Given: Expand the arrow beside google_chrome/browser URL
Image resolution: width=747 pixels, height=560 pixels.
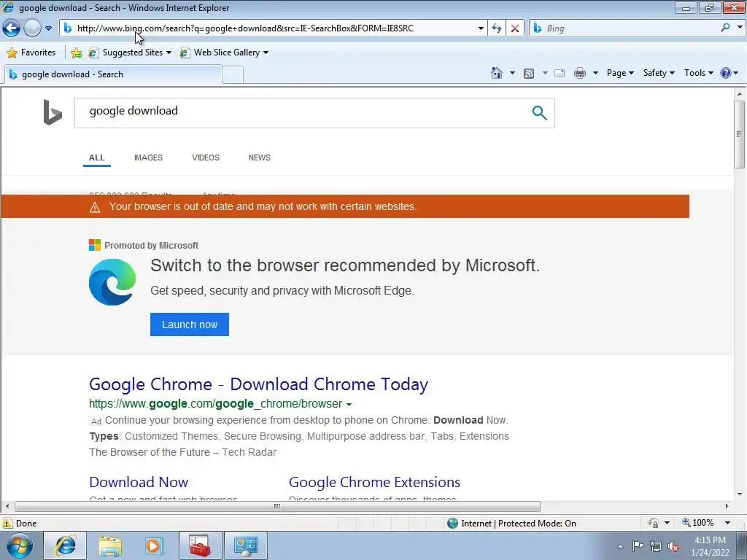Looking at the screenshot, I should pyautogui.click(x=349, y=404).
